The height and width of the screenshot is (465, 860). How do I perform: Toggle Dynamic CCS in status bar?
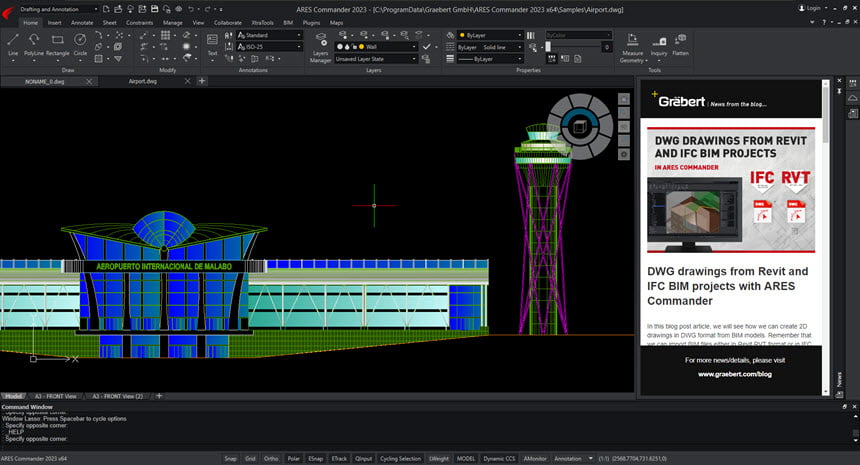click(499, 458)
